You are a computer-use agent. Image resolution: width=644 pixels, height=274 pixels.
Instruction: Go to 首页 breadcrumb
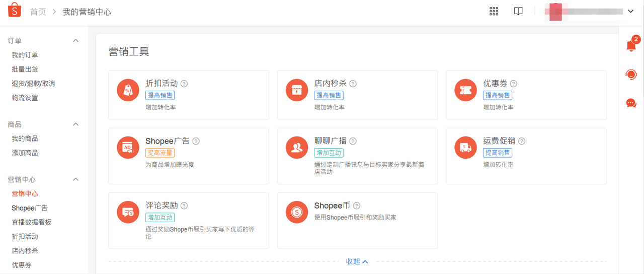click(x=38, y=12)
